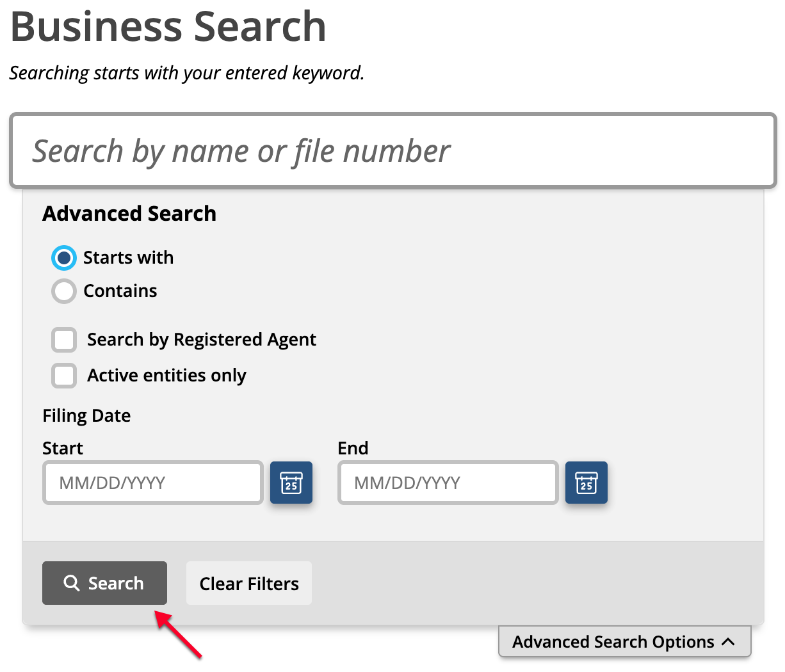This screenshot has height=672, width=785.
Task: Enable the Search by Registered Agent checkbox
Action: click(64, 340)
